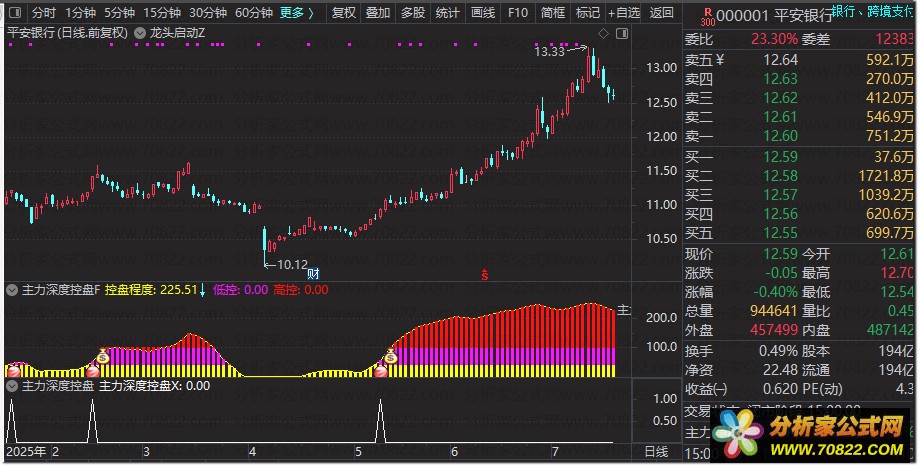Click the 返回 back button

[661, 12]
